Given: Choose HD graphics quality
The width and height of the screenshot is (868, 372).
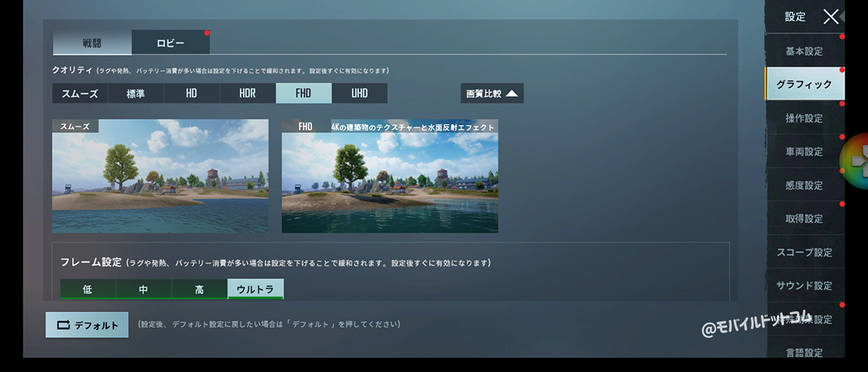Looking at the screenshot, I should [x=192, y=94].
